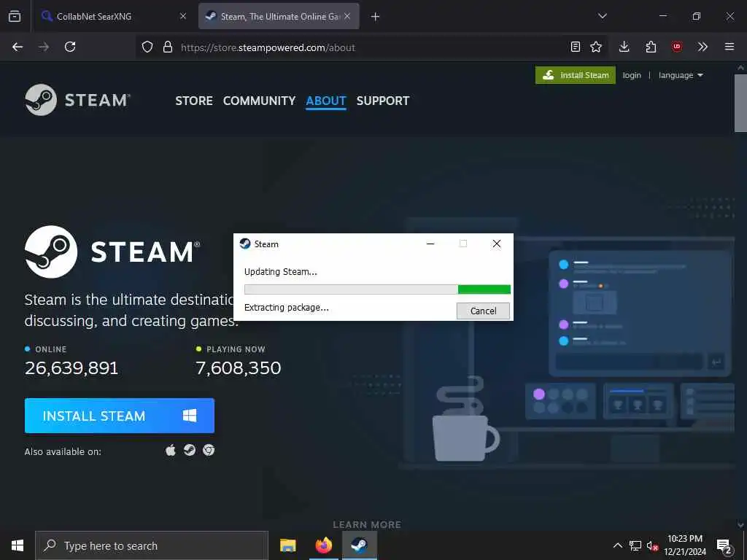
Task: Minimize the Steam updater dialog
Action: tap(430, 244)
